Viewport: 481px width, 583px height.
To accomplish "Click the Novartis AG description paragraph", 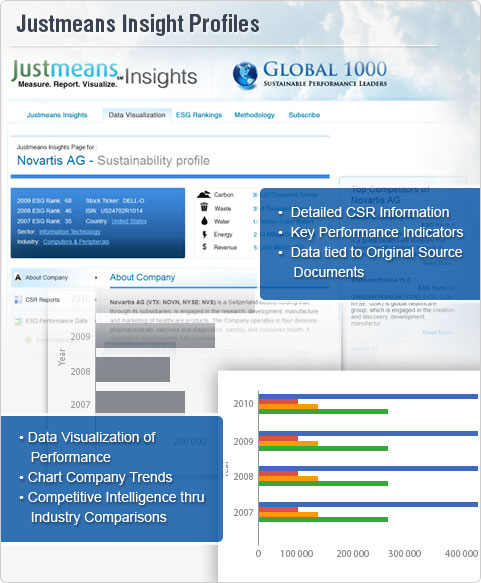I will (x=214, y=321).
